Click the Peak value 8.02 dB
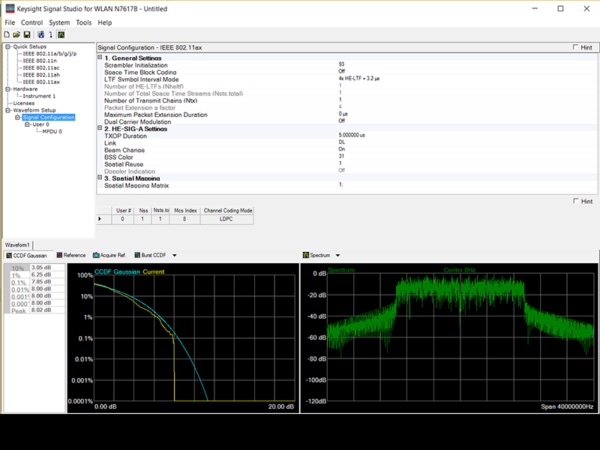The image size is (600, 450). pos(47,310)
